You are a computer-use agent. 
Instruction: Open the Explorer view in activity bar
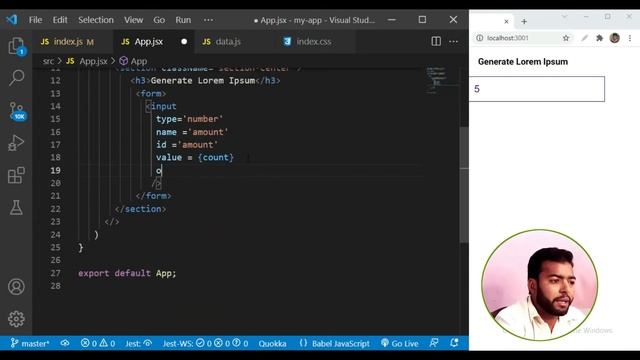[x=16, y=47]
